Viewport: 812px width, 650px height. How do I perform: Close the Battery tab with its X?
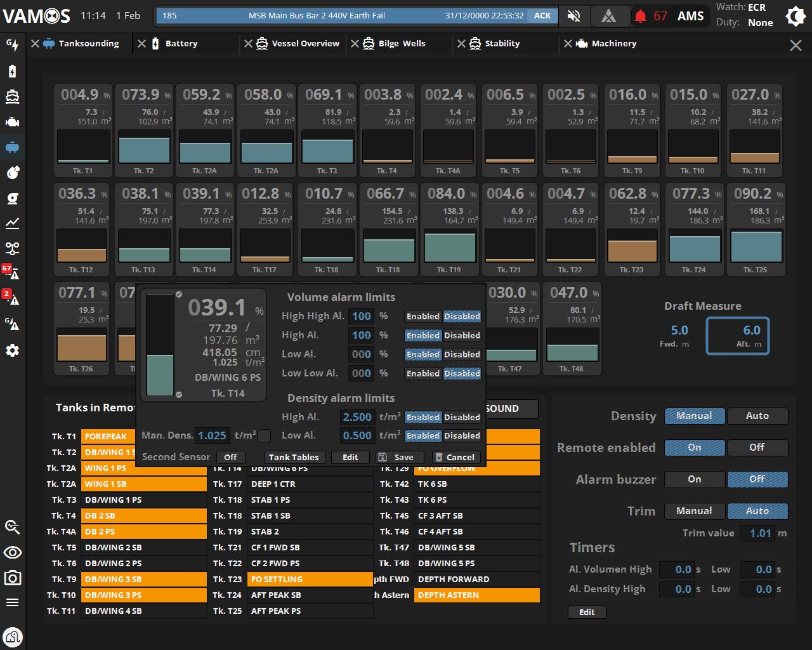pos(141,43)
